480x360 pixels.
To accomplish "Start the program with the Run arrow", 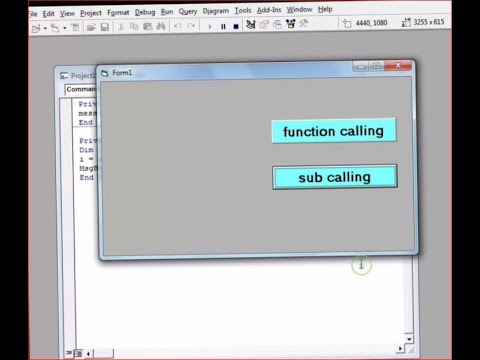I will (210, 26).
